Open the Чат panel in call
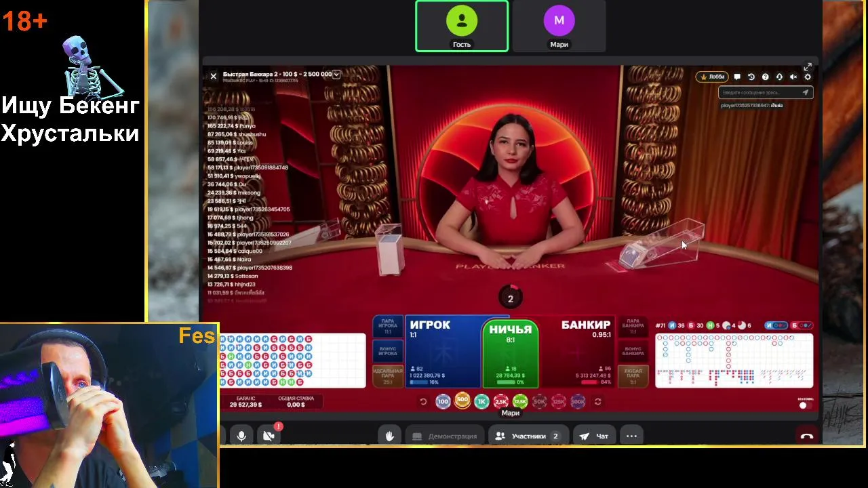 click(594, 436)
